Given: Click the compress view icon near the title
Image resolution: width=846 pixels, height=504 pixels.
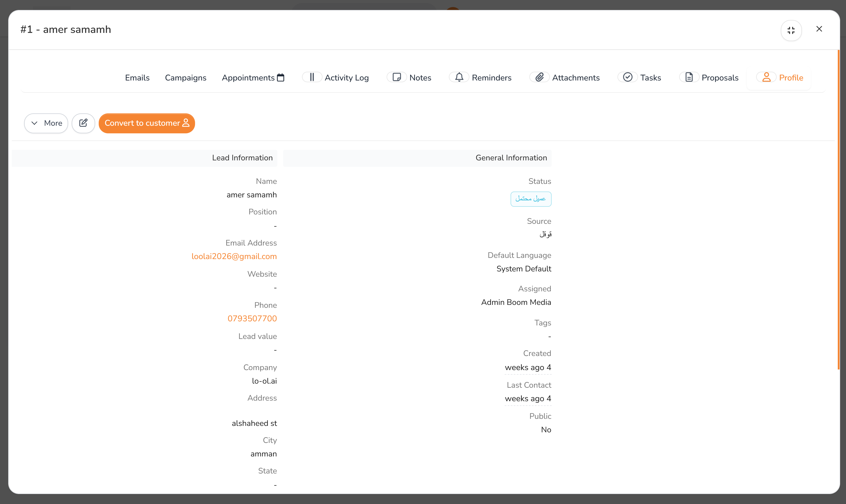Looking at the screenshot, I should (x=791, y=30).
